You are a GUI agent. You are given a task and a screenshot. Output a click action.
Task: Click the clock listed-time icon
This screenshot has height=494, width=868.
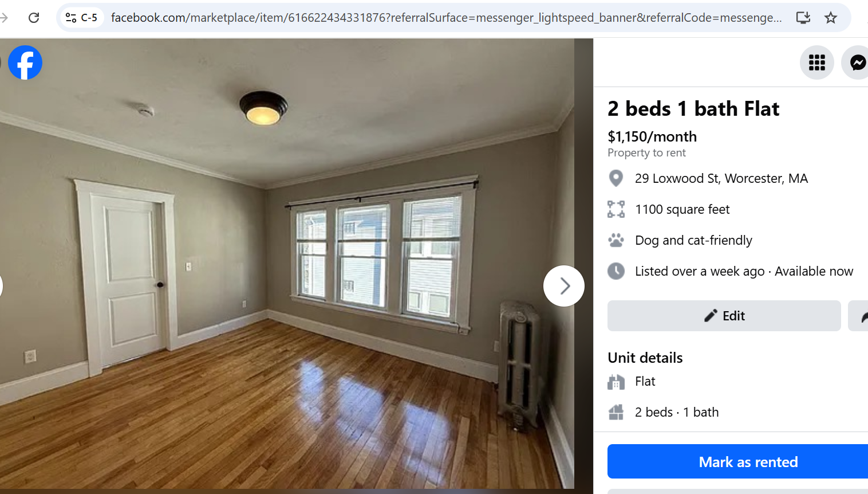point(616,271)
